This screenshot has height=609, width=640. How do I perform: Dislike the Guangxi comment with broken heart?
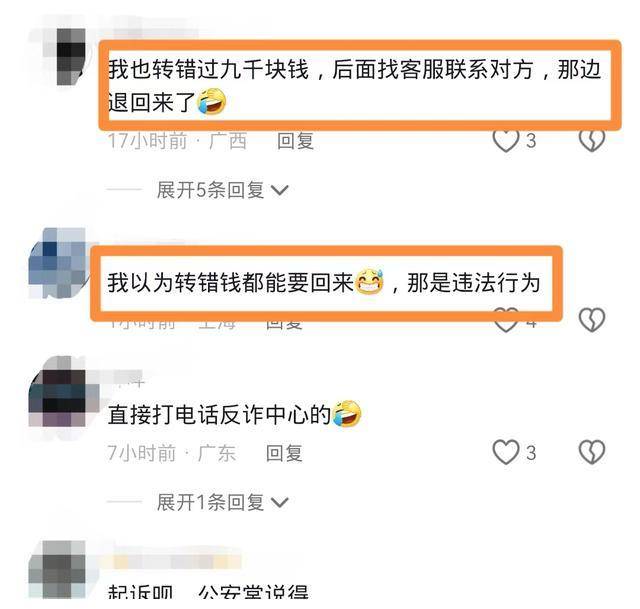(592, 140)
